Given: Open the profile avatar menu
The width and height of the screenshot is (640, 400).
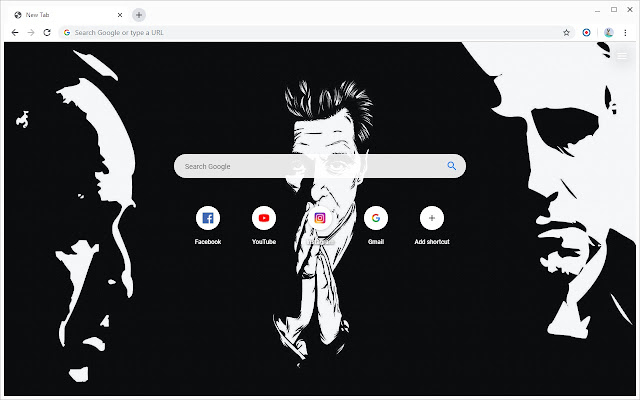Looking at the screenshot, I should (609, 33).
